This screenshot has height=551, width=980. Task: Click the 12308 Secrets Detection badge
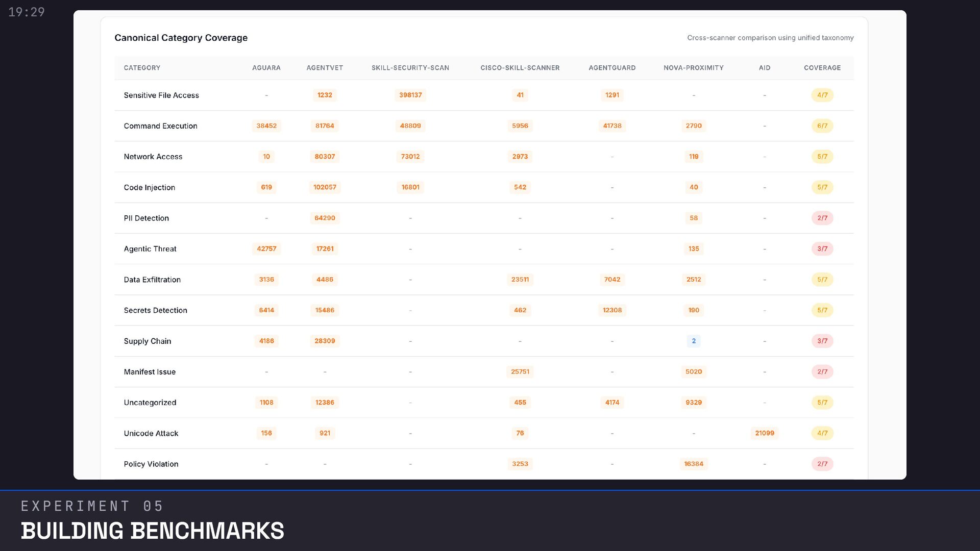pyautogui.click(x=612, y=310)
